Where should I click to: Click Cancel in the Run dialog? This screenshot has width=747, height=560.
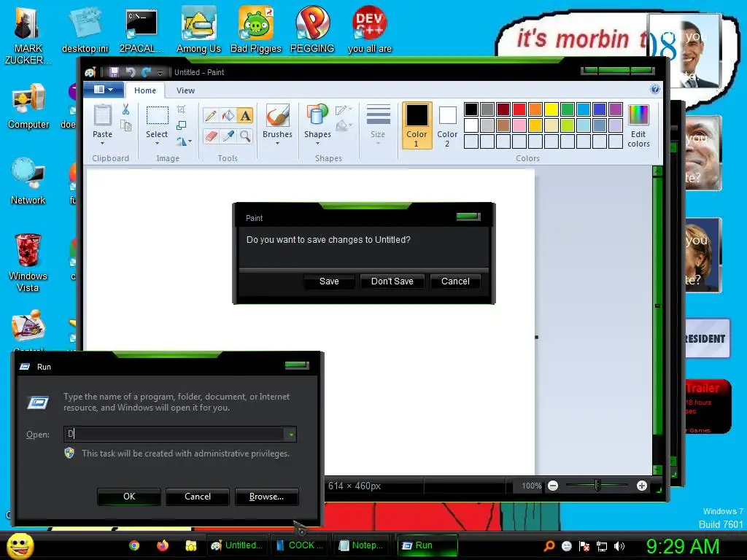click(x=198, y=496)
